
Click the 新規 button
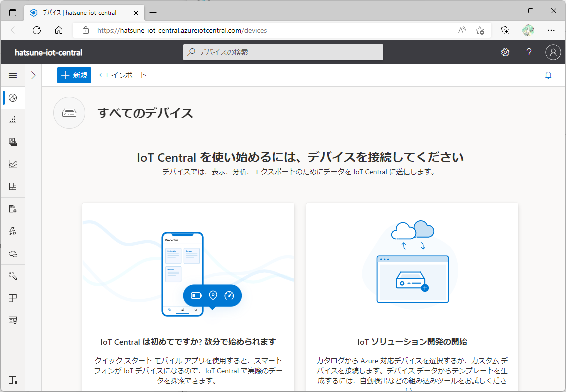[74, 75]
